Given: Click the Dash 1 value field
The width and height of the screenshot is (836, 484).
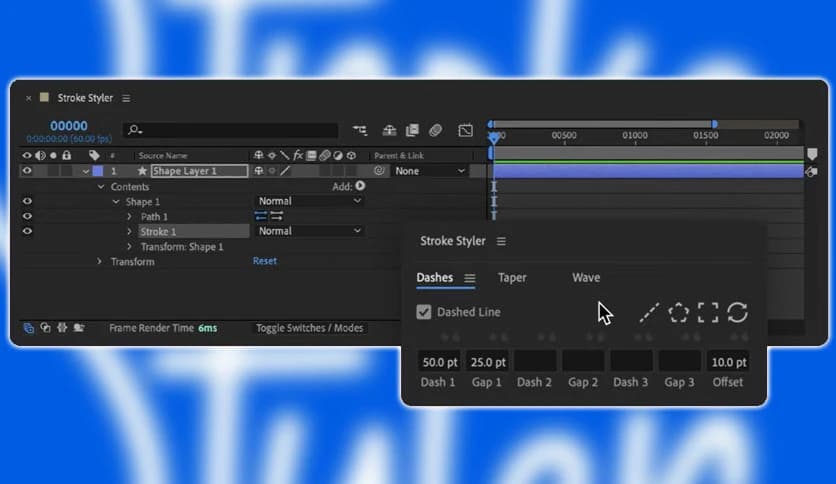Looking at the screenshot, I should click(x=439, y=362).
